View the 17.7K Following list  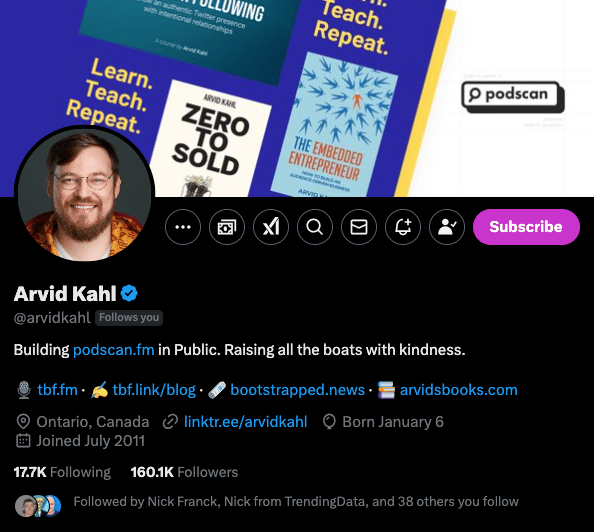pyautogui.click(x=62, y=472)
